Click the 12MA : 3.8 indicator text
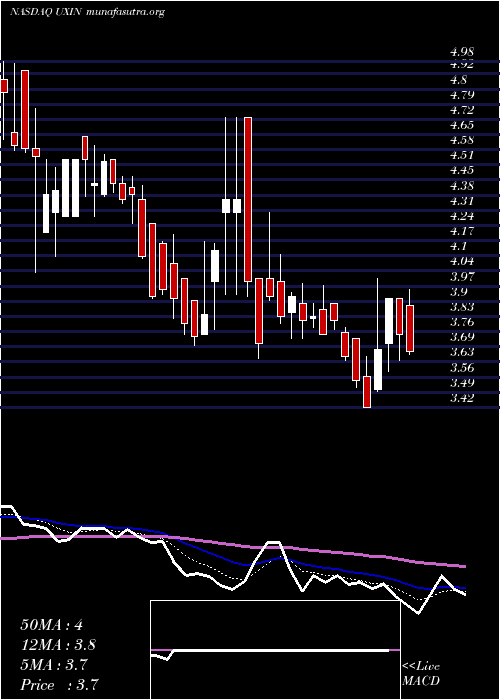500x700 pixels. click(58, 645)
